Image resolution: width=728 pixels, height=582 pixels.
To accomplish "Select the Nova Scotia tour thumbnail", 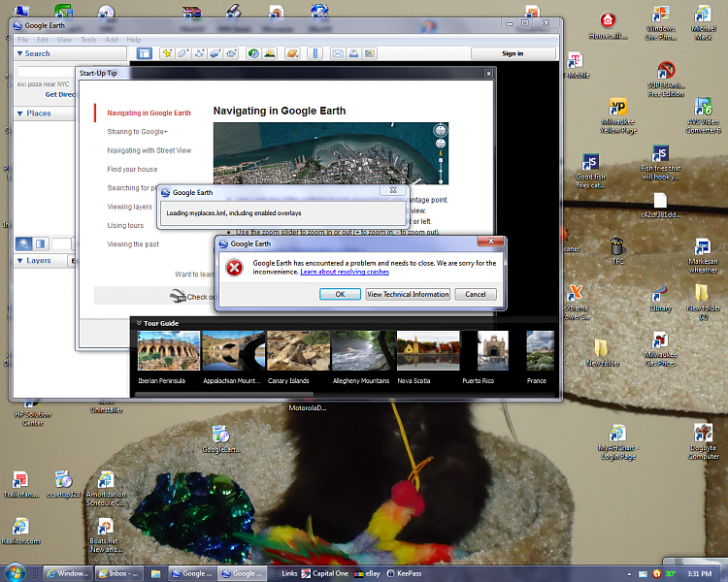I will [428, 350].
